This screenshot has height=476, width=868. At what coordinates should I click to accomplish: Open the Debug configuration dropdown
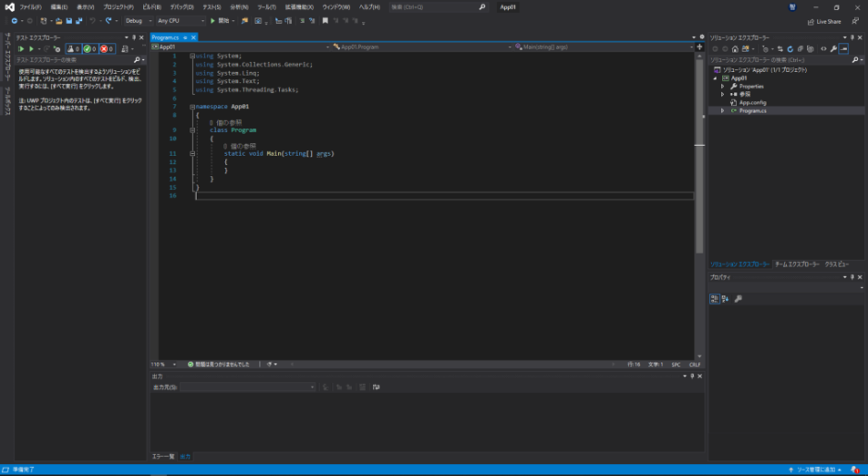138,20
